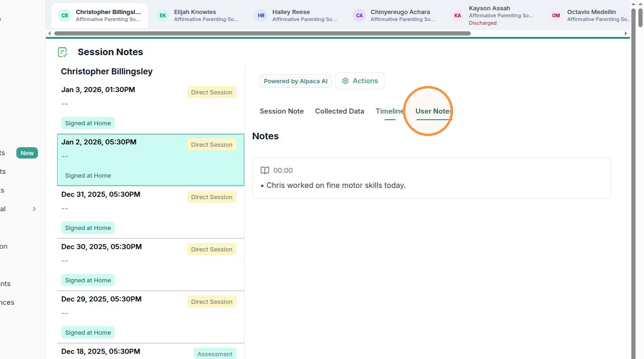Select the Dec 29, 2025, 05:30PM session
Screen dimensions: 644x359
pos(151,317)
